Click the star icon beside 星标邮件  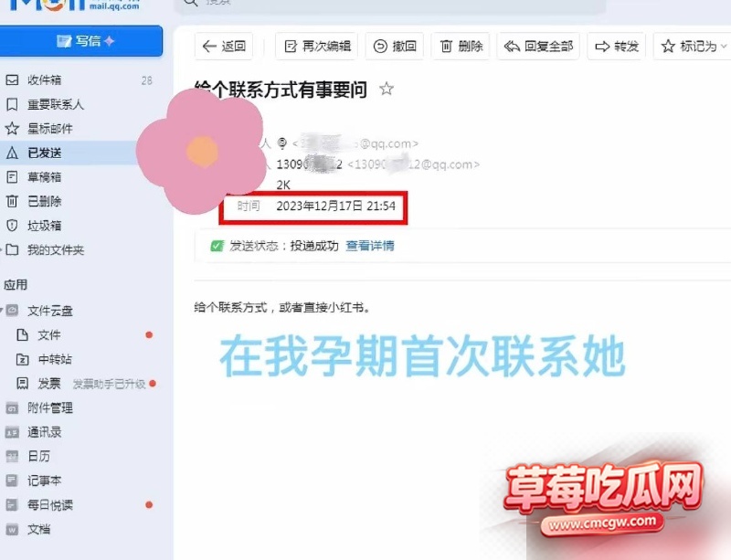12,129
